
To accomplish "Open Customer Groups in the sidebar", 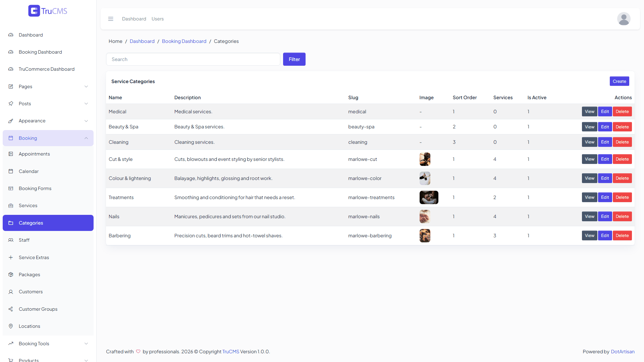I will point(48,309).
